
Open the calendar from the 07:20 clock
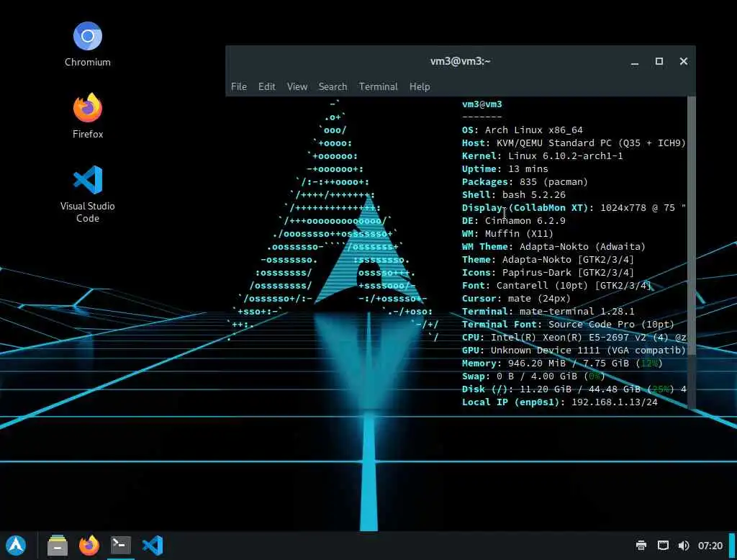pyautogui.click(x=710, y=546)
